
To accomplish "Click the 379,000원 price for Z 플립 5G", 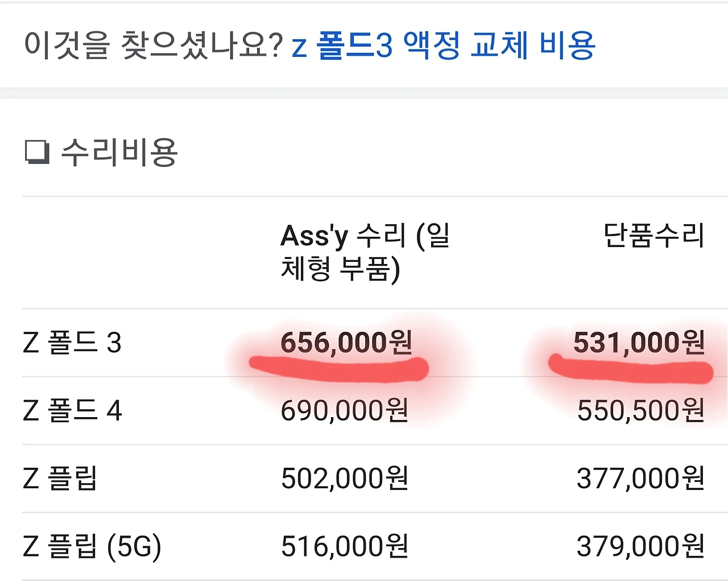I will pos(641,546).
